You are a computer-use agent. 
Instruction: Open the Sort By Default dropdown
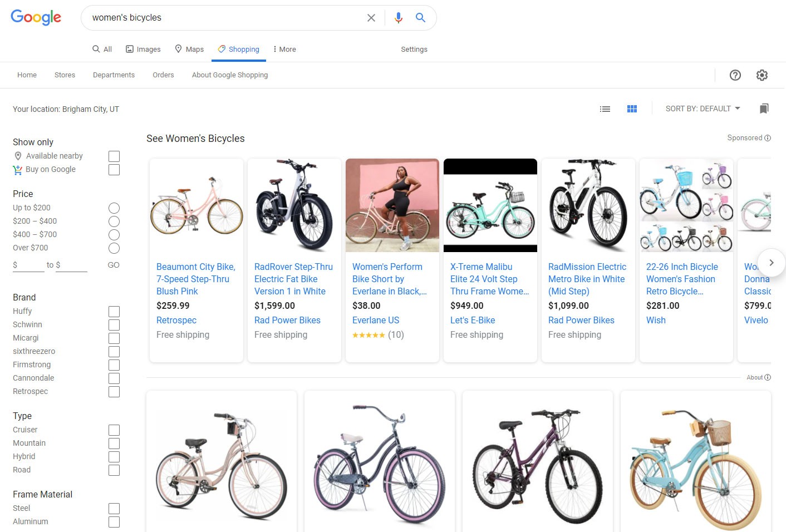[703, 109]
